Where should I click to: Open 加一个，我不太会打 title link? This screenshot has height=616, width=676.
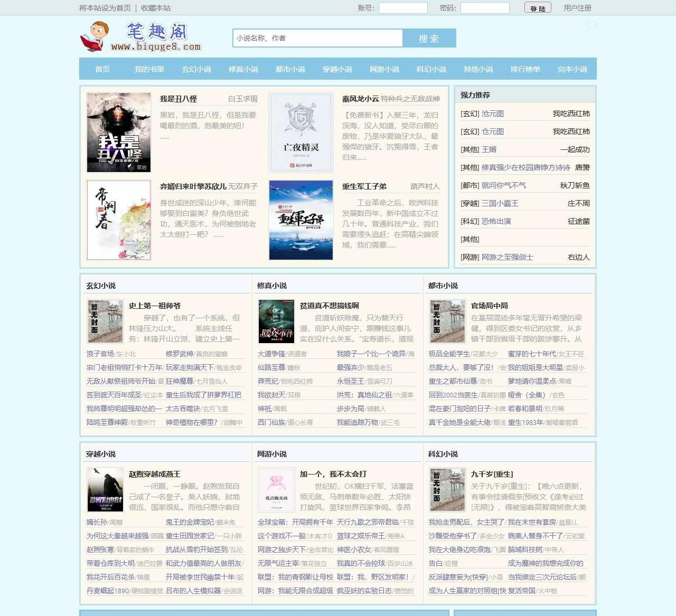click(333, 474)
